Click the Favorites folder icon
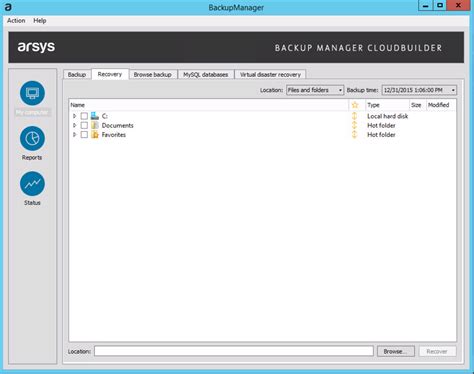 pos(95,135)
